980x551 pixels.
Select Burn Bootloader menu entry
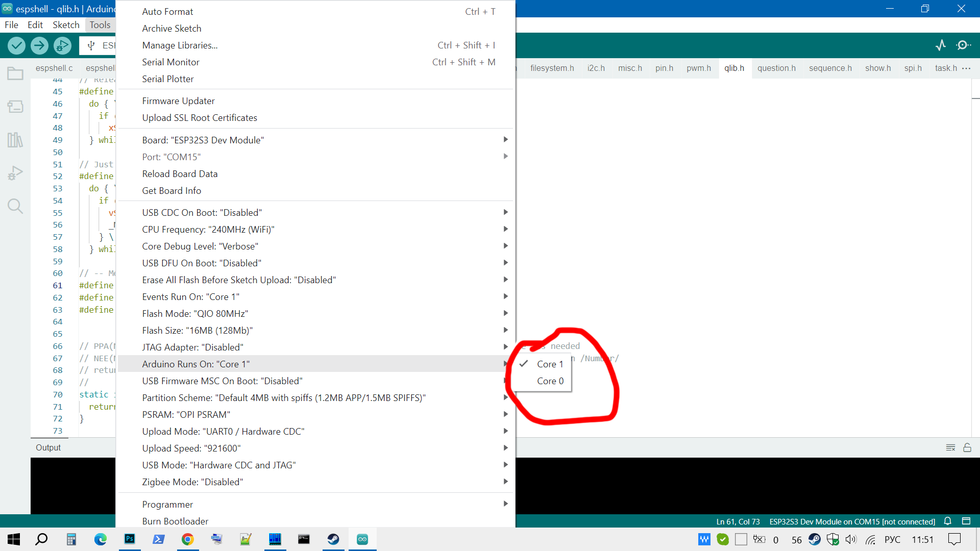tap(315, 521)
